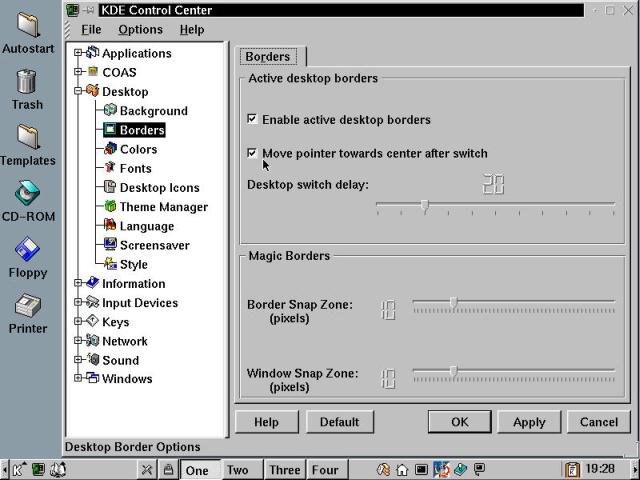Click the Trash desktop icon
640x480 pixels.
[27, 88]
